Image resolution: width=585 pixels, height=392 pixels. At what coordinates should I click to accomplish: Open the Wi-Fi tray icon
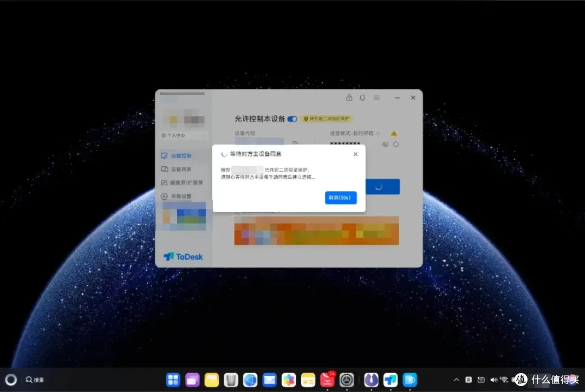504,380
